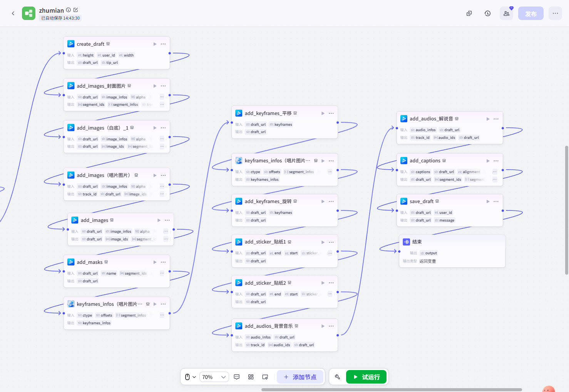Open add_audios_背景音乐 node options

pyautogui.click(x=331, y=326)
